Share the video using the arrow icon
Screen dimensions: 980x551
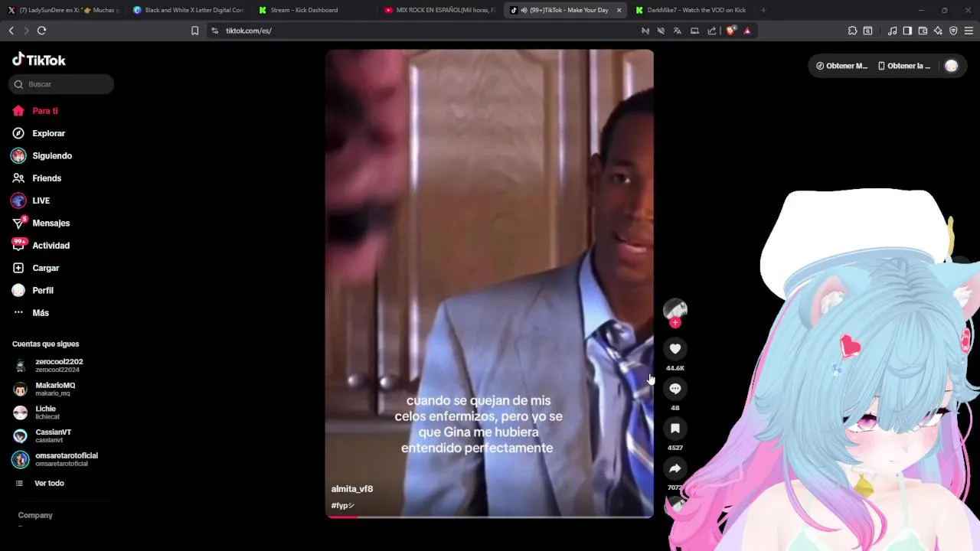675,468
